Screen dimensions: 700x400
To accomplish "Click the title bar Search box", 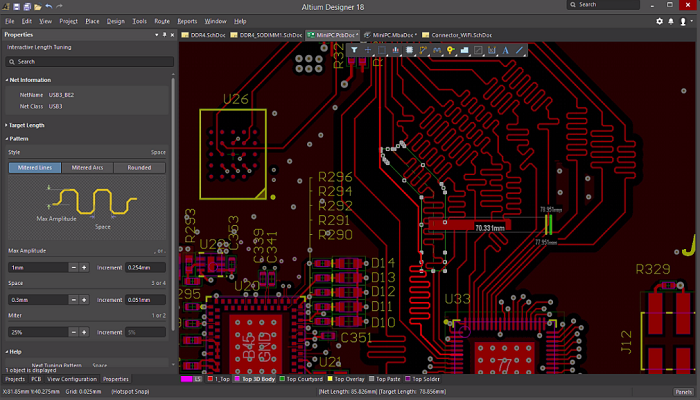I will [603, 4].
